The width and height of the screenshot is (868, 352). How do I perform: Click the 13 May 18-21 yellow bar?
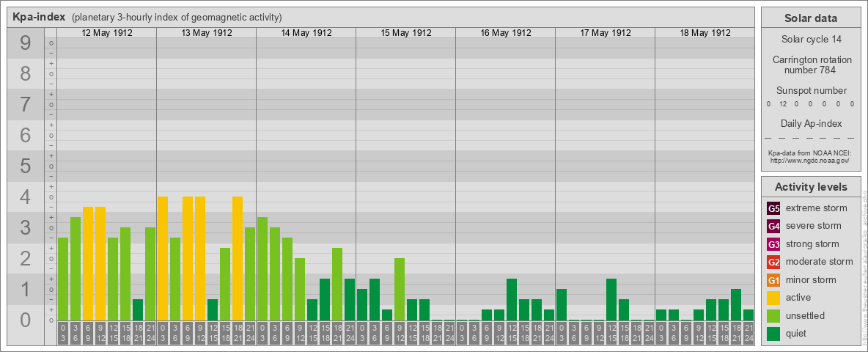238,258
